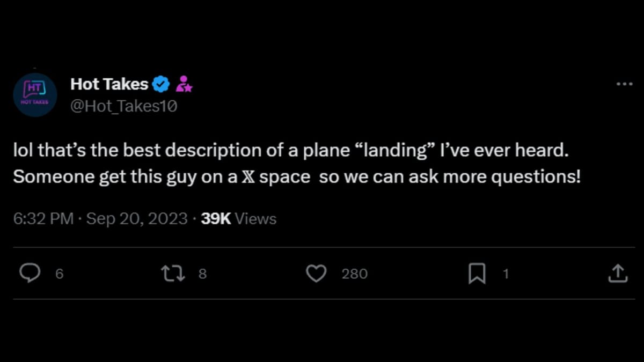This screenshot has width=644, height=362.
Task: Like the tweet with the heart icon
Action: coord(316,274)
